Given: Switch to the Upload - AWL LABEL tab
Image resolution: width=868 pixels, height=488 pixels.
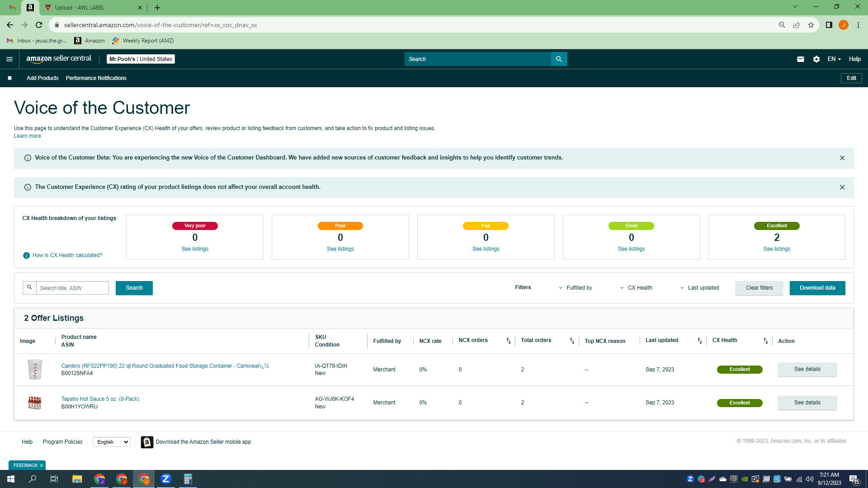Looking at the screenshot, I should coord(93,8).
